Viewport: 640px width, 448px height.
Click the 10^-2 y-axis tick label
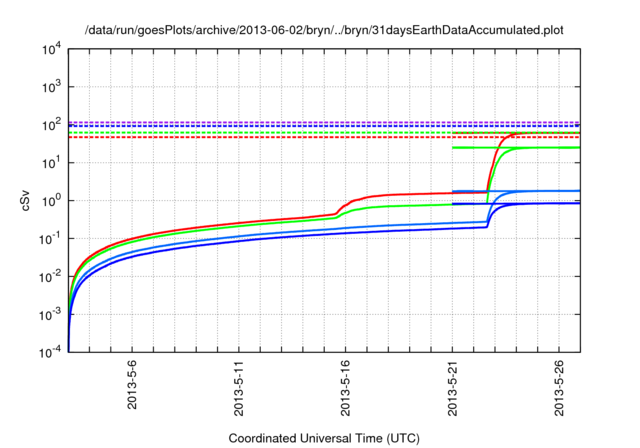click(49, 276)
